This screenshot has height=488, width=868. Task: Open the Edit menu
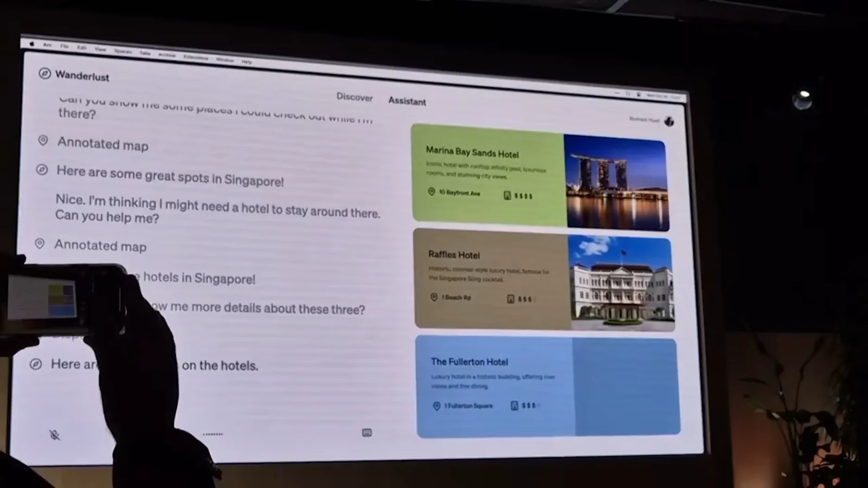tap(82, 48)
